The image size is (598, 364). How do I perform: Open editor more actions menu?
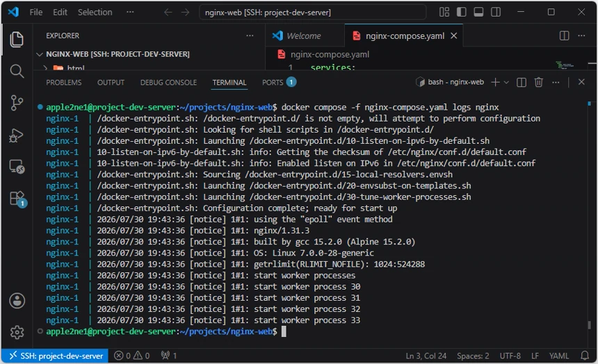click(581, 35)
